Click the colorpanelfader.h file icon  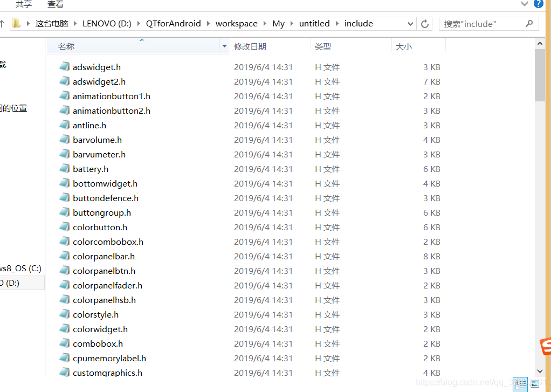point(64,285)
